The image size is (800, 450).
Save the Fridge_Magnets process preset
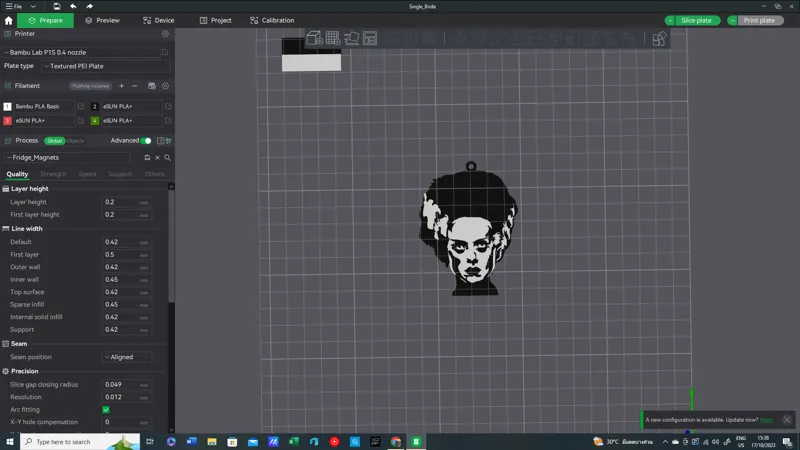point(147,158)
